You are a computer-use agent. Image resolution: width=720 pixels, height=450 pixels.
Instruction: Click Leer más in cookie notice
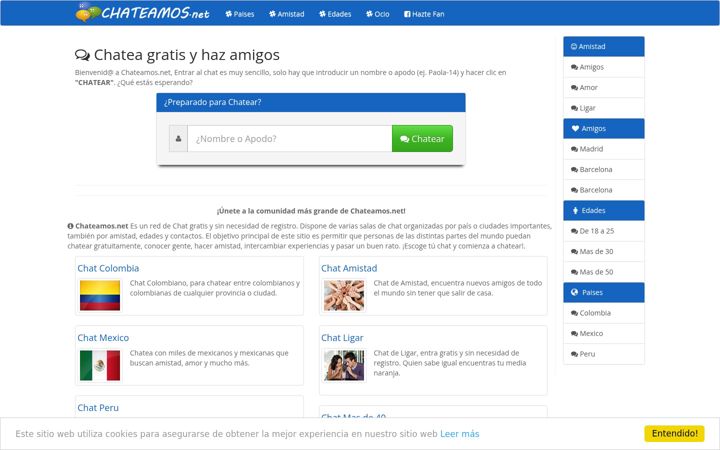coord(460,434)
